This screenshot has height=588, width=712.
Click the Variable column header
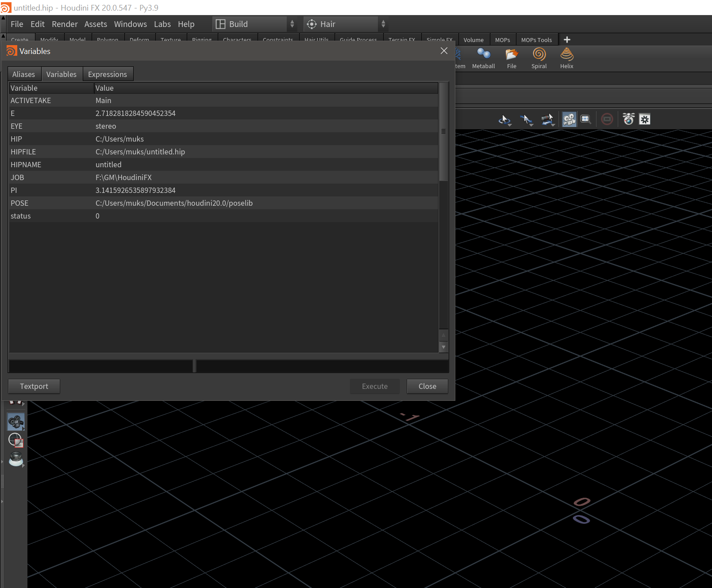click(x=51, y=88)
